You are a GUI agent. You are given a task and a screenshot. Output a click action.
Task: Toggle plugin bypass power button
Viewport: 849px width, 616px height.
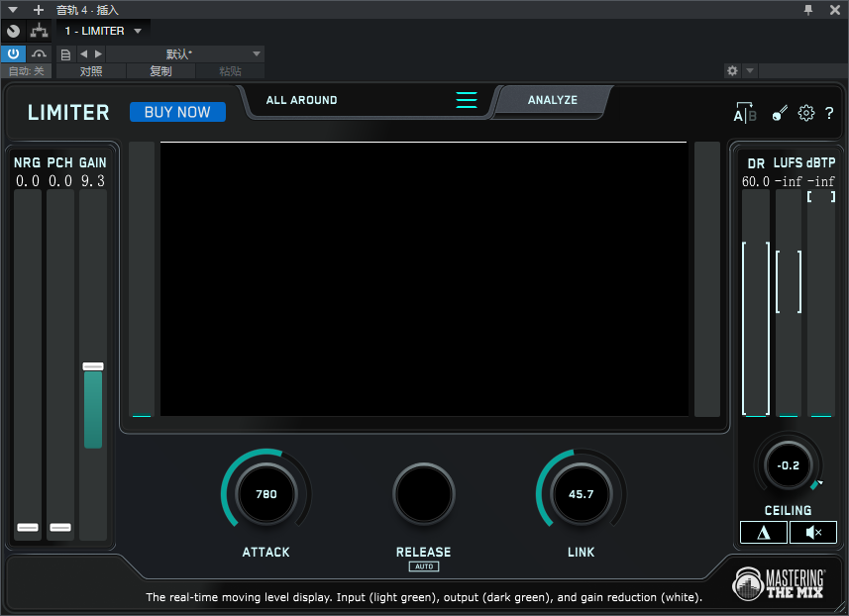click(x=13, y=53)
